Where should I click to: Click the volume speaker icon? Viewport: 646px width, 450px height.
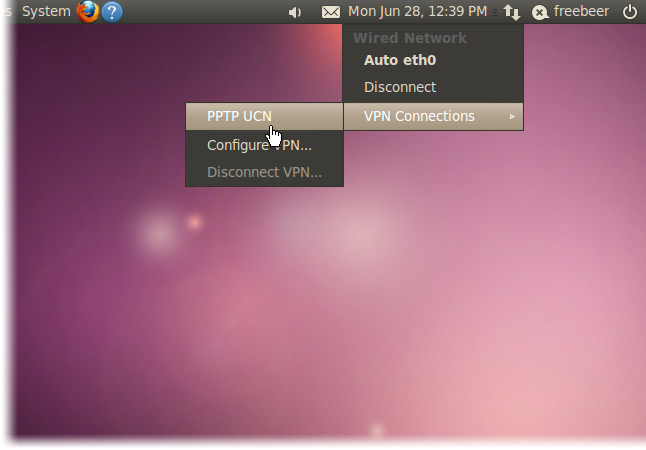click(295, 12)
